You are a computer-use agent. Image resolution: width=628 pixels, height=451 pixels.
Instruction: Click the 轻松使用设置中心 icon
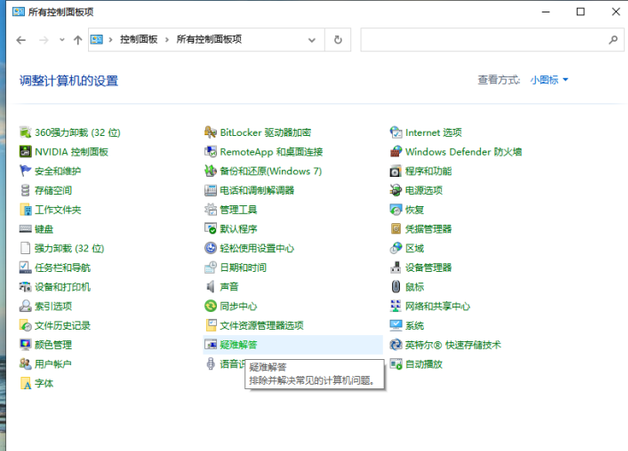(211, 248)
